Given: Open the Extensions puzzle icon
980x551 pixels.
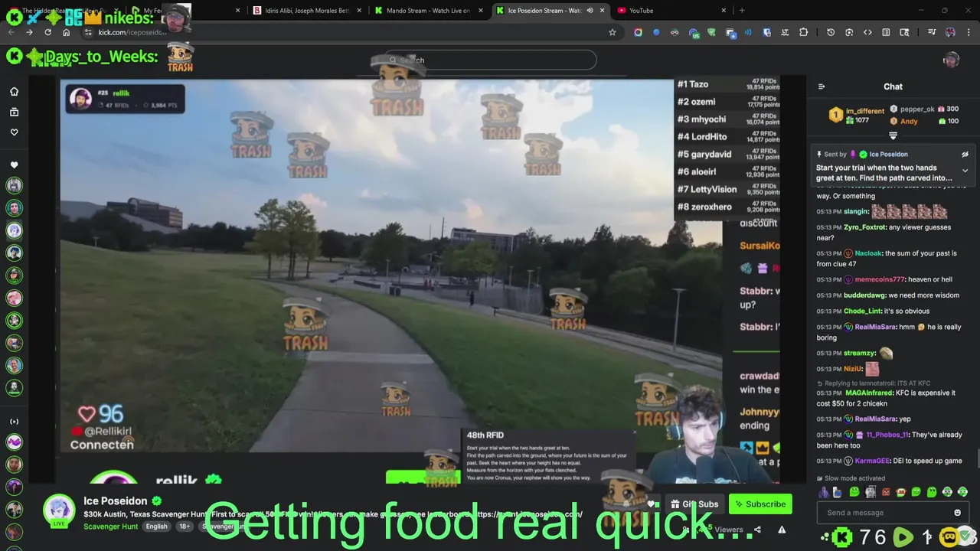Looking at the screenshot, I should (803, 32).
